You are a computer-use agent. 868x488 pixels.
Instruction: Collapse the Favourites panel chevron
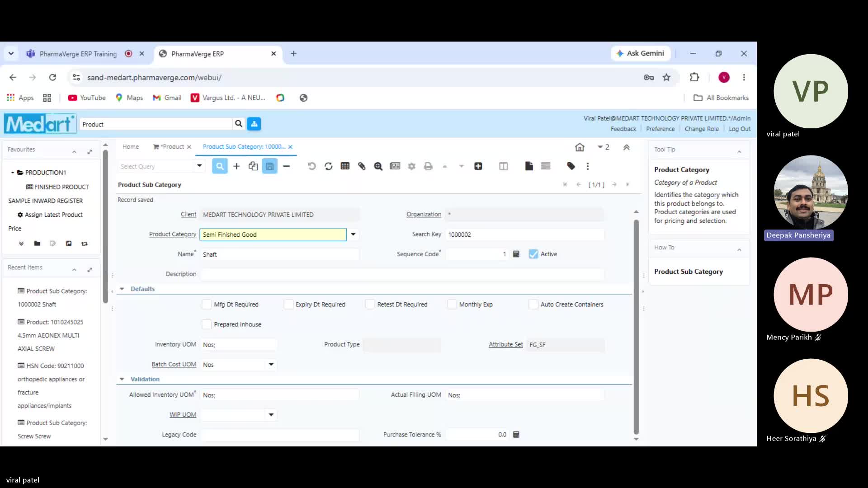(x=74, y=152)
